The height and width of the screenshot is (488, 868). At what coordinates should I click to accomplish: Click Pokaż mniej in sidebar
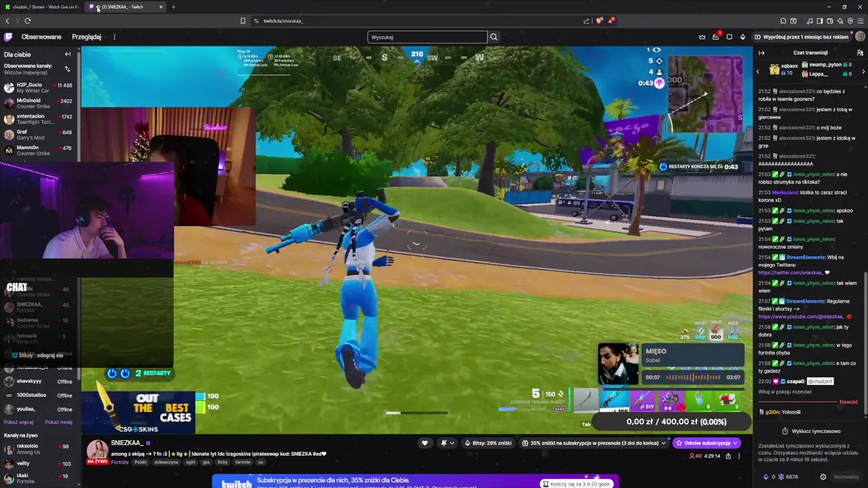[x=58, y=422]
